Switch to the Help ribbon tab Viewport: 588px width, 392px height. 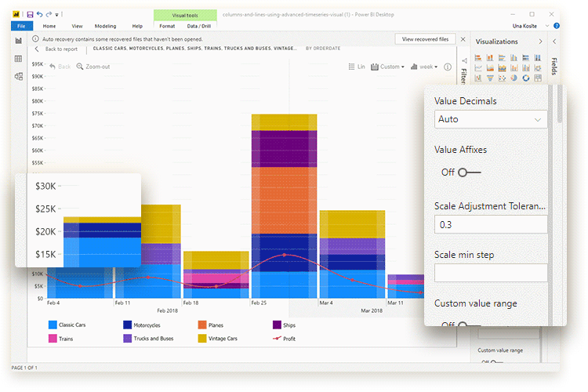pyautogui.click(x=137, y=26)
